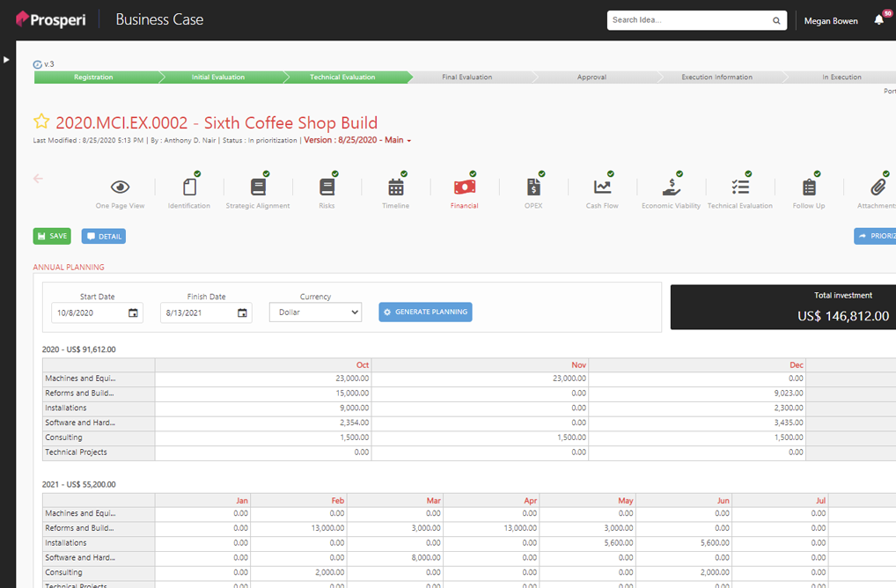Open the One Page View eye icon
Screen dimensions: 896x588
pyautogui.click(x=120, y=187)
